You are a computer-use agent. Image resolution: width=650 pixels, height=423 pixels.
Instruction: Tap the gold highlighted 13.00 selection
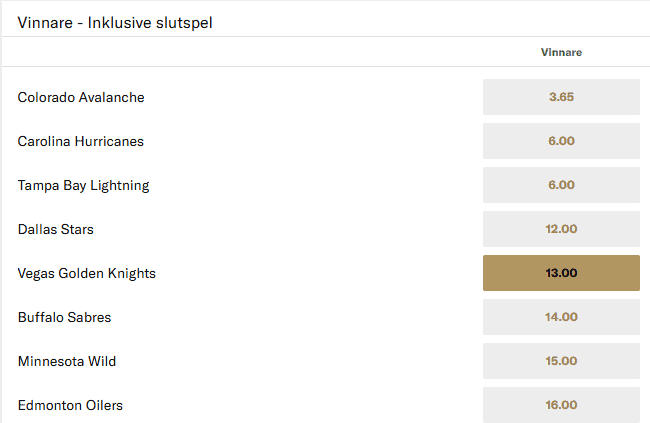pos(561,273)
